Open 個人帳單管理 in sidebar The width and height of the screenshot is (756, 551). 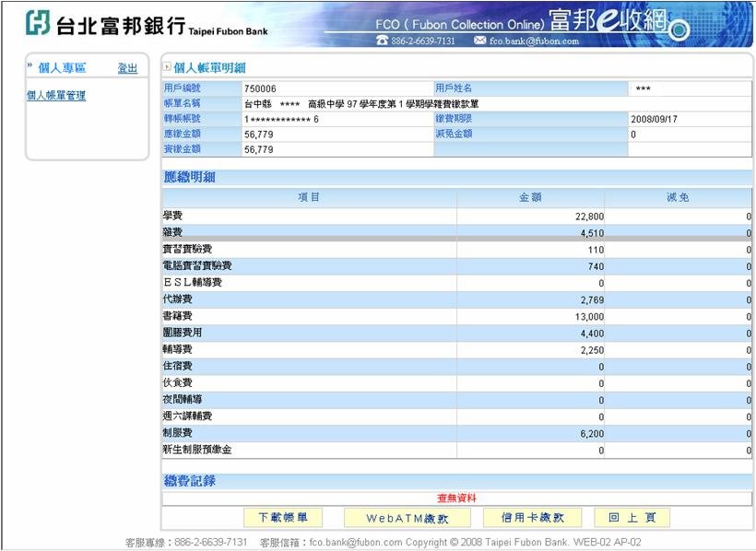(56, 95)
